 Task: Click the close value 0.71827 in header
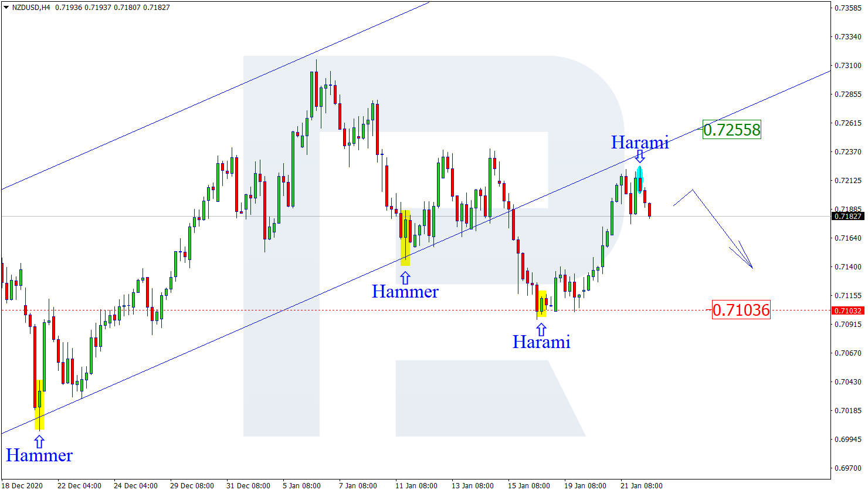point(157,8)
